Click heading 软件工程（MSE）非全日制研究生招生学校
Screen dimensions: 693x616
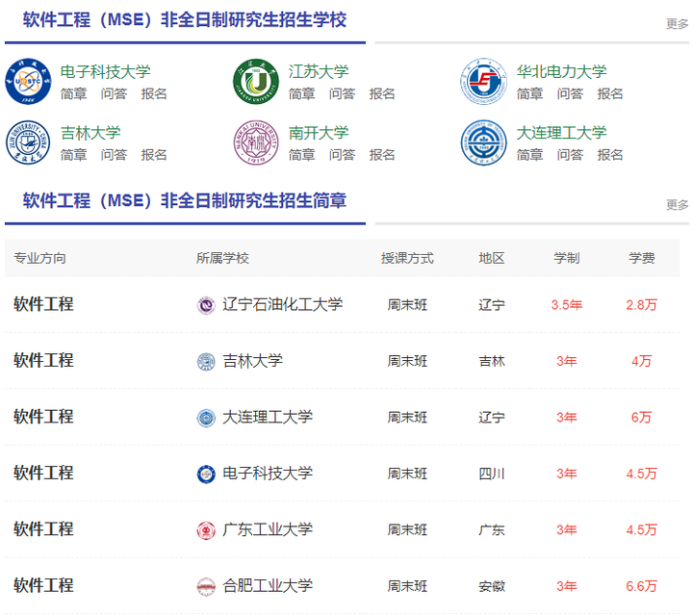[x=185, y=20]
